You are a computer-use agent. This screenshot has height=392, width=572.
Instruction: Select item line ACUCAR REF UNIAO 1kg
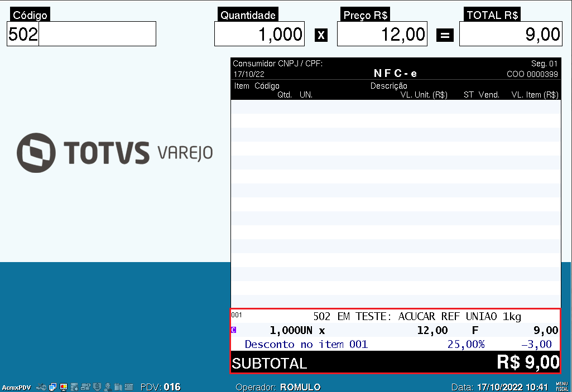[x=396, y=316]
